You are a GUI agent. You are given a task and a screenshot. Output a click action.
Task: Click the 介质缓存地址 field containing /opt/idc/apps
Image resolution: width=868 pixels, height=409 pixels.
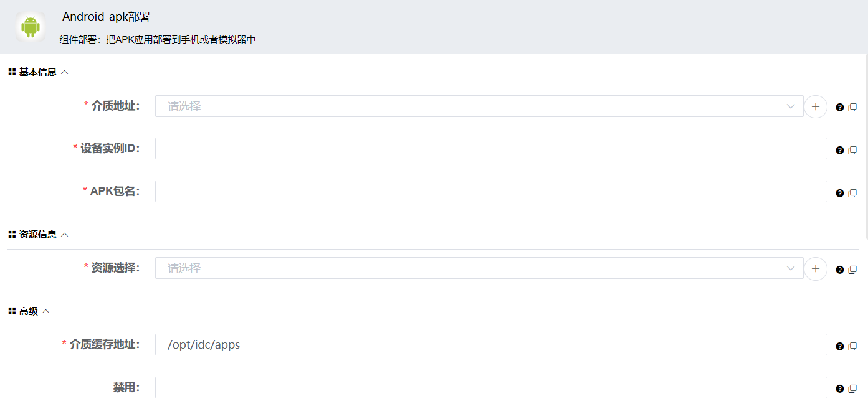point(490,345)
